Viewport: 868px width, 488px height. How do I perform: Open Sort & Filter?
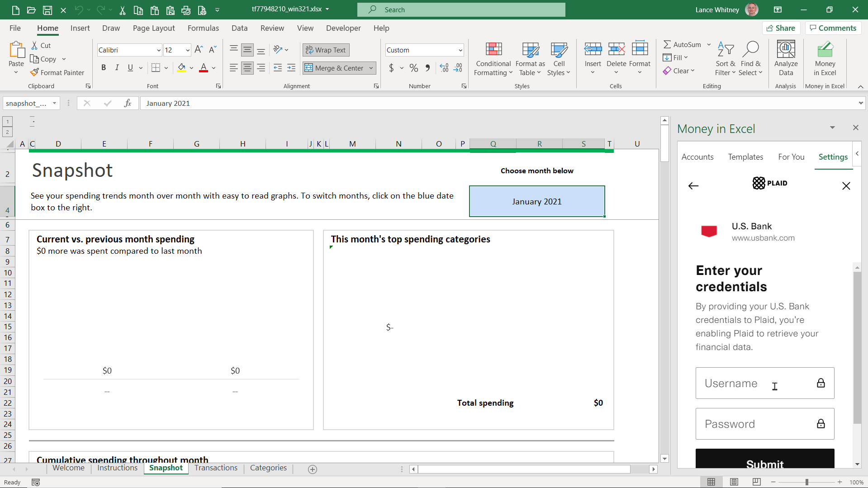[725, 59]
